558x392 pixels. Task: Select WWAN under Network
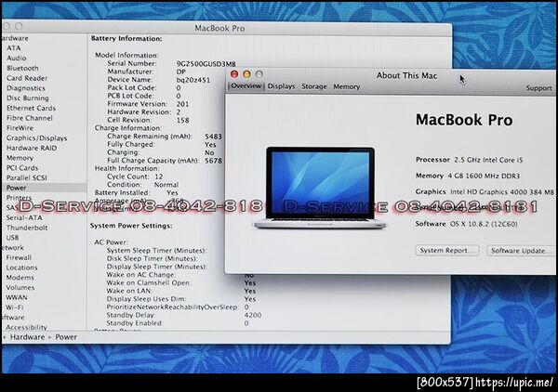17,297
